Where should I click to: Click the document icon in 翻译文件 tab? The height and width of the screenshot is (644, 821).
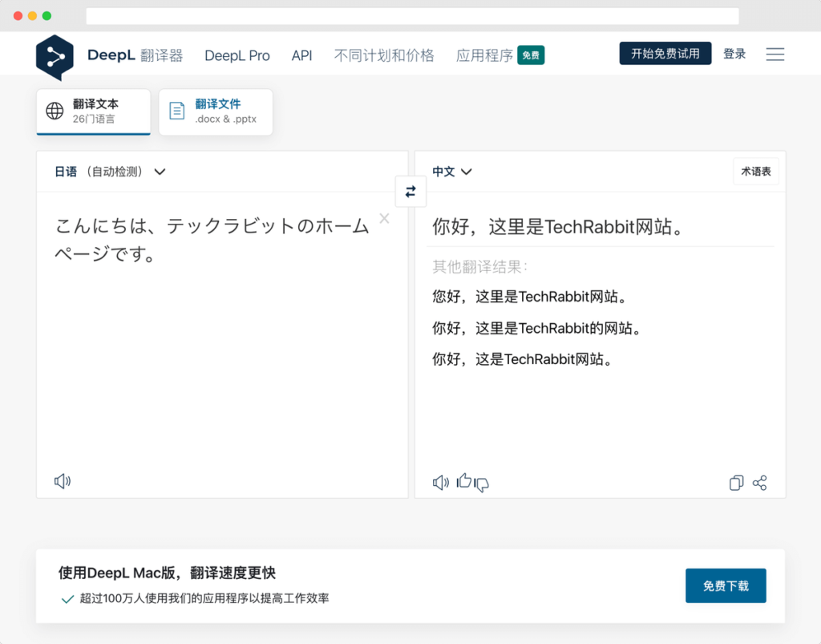tap(177, 111)
